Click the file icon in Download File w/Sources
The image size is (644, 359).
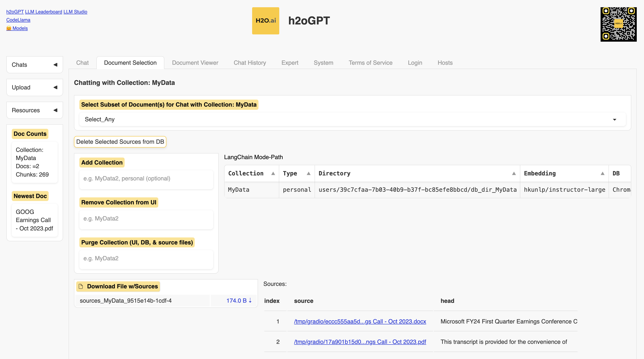coord(81,286)
